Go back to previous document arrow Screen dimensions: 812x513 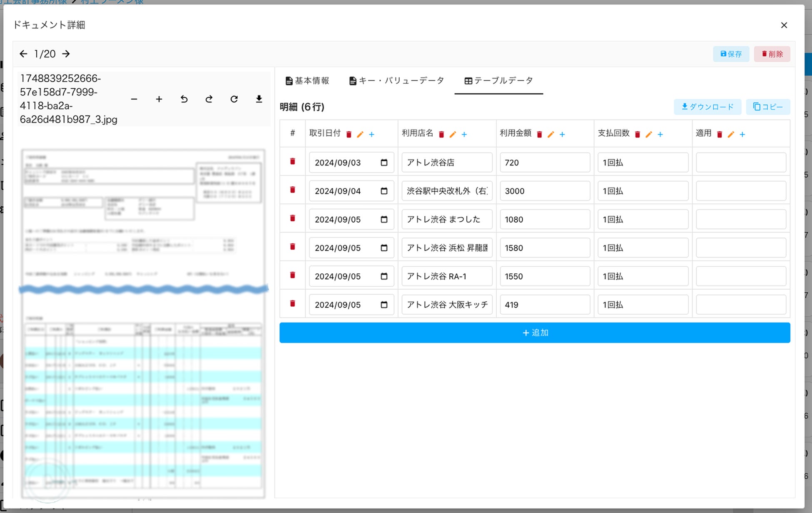tap(23, 54)
